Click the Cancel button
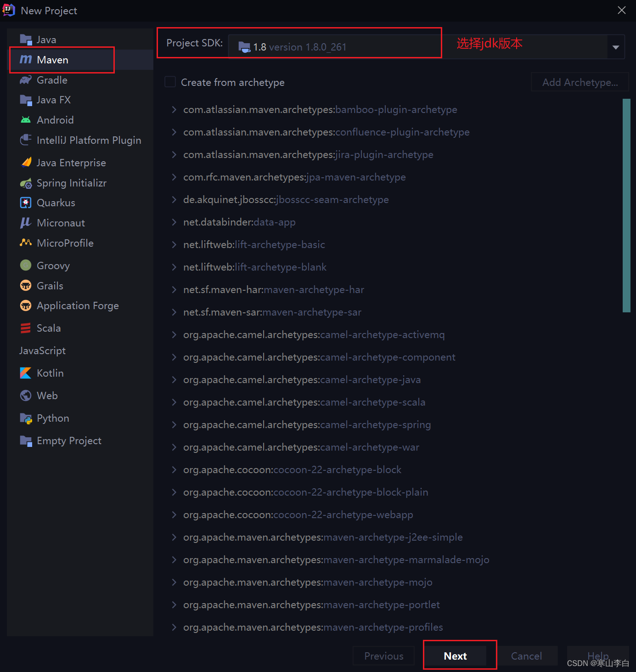 tap(527, 656)
